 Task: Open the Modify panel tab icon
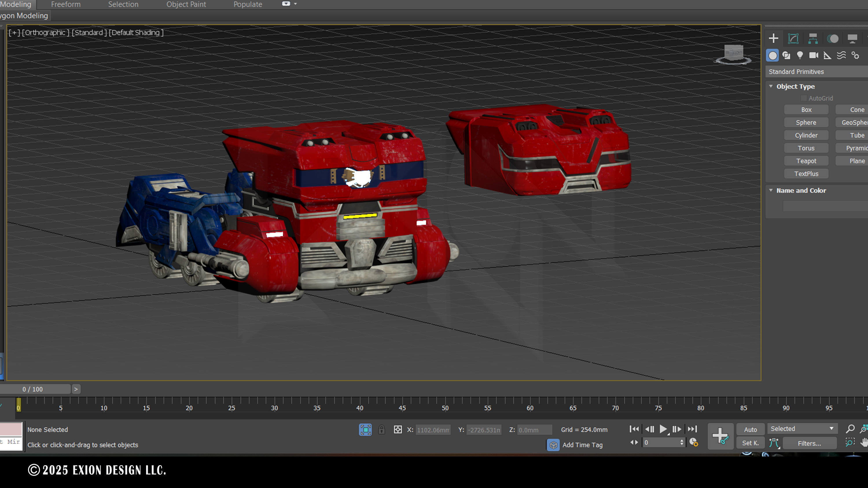[x=793, y=38]
